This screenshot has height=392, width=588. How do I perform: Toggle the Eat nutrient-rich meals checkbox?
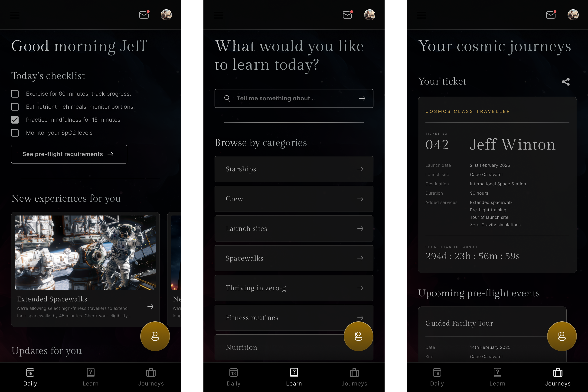click(15, 107)
